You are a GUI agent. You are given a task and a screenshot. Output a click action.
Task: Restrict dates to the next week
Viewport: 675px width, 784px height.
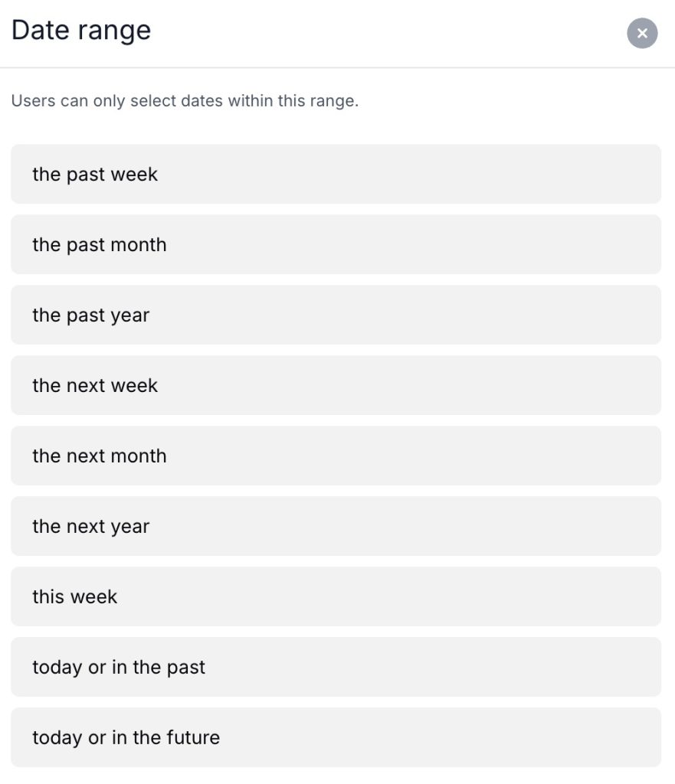click(x=336, y=385)
